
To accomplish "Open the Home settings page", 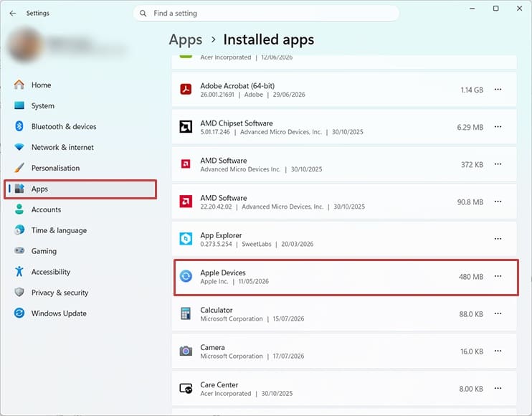I will (80, 85).
